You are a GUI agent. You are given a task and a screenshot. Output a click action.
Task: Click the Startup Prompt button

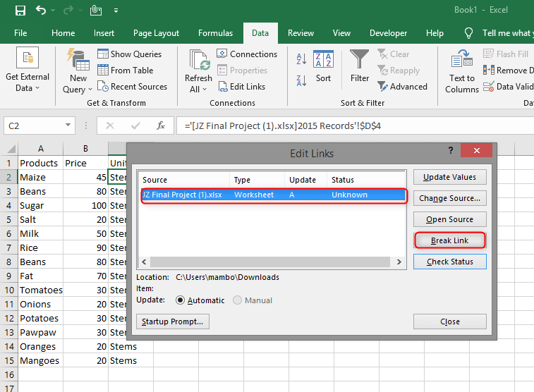[172, 321]
